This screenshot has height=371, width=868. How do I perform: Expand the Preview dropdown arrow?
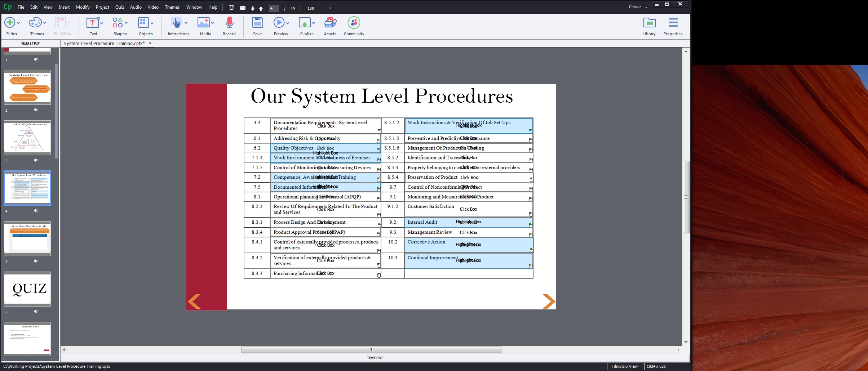(288, 23)
